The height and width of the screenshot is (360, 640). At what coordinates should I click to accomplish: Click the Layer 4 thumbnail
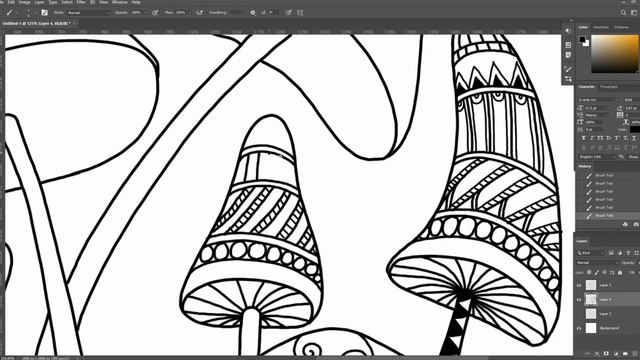click(x=591, y=300)
